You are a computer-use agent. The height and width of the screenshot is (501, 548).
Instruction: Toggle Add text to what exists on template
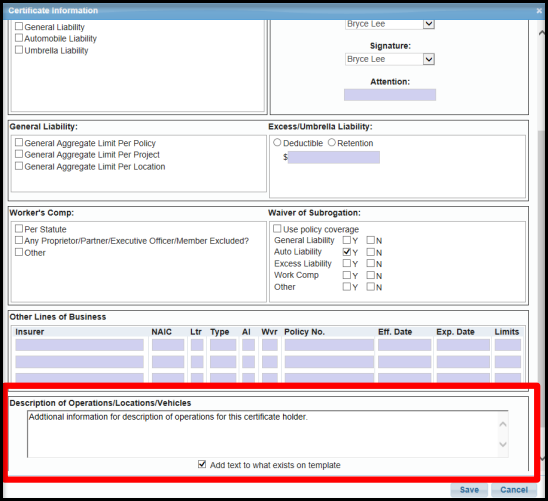pos(202,464)
